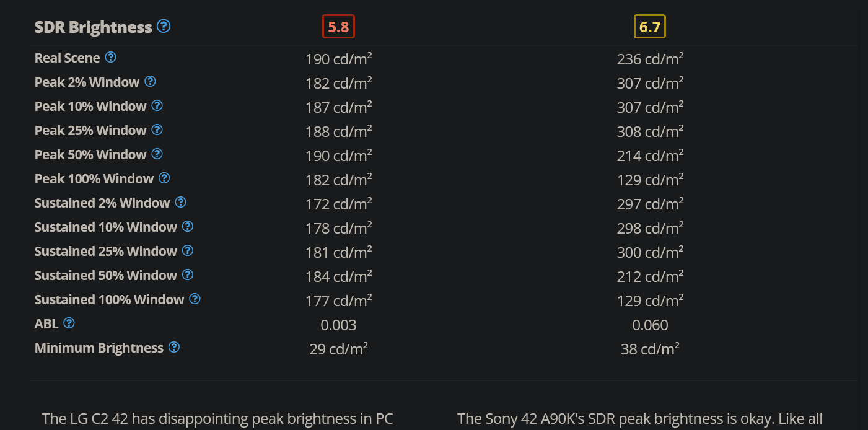Click help icon next to Peak 25% Window

pos(157,129)
